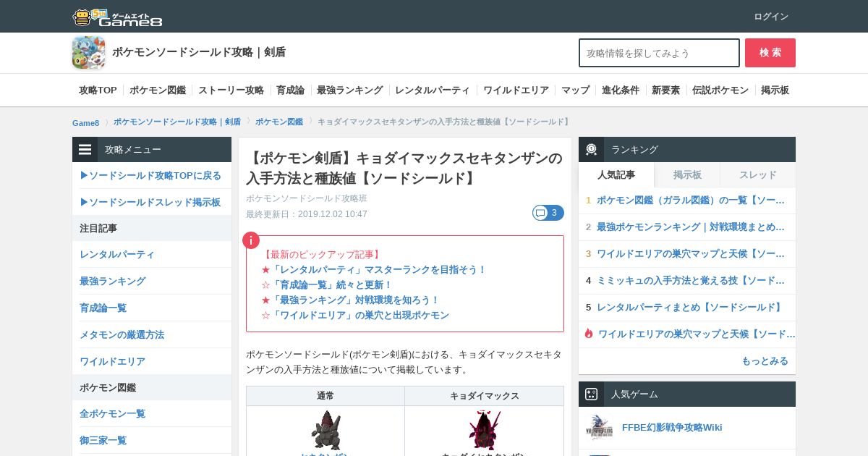
Task: Open 最強ランキング in the navigation bar
Action: click(x=349, y=90)
